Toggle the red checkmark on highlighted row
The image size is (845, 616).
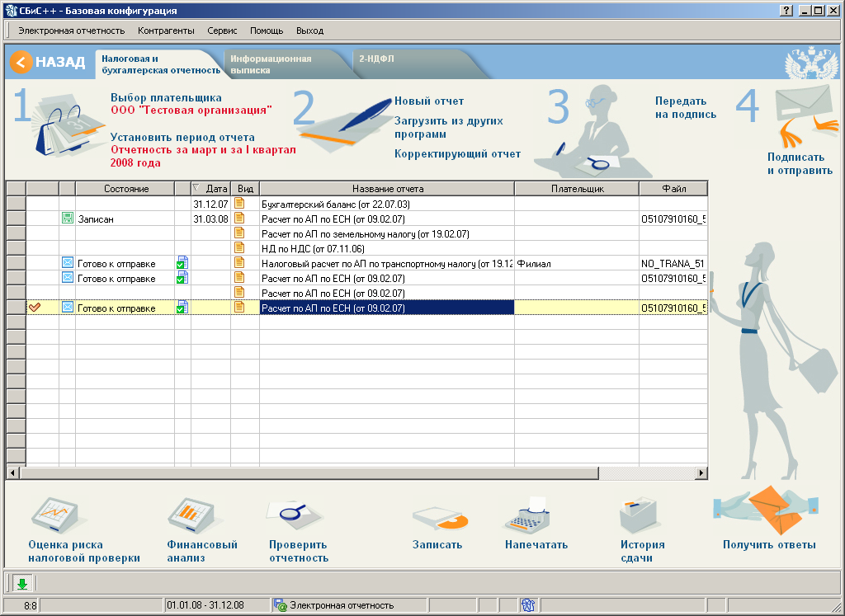[x=35, y=308]
